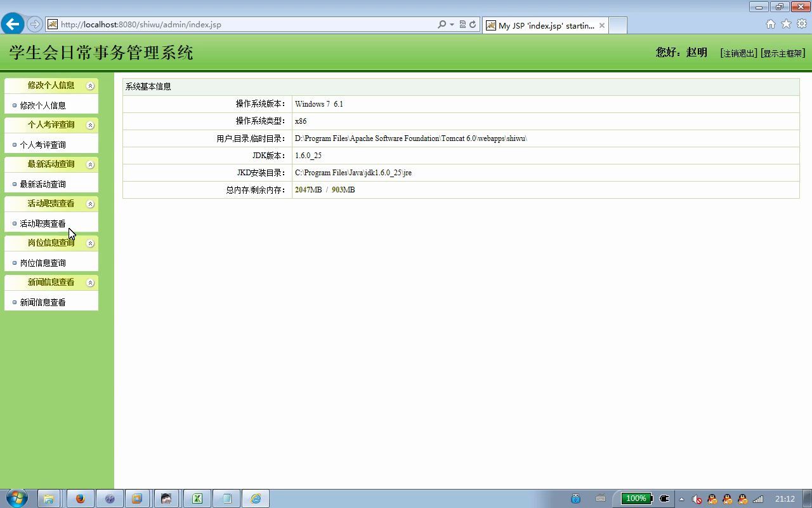This screenshot has width=812, height=508.
Task: Open the search engine dropdown in address bar
Action: point(452,25)
